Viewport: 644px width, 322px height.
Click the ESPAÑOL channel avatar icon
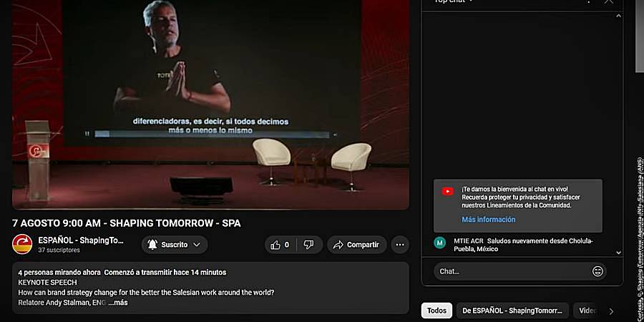22,244
